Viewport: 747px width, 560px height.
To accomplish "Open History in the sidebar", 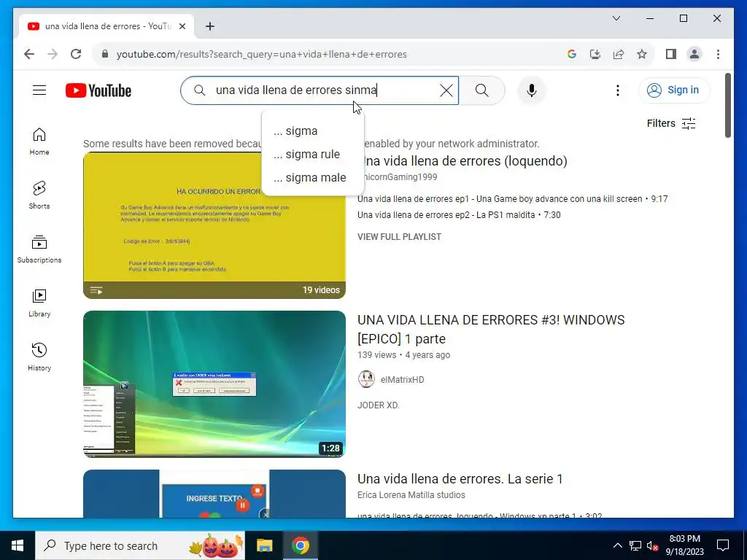I will coord(39,357).
